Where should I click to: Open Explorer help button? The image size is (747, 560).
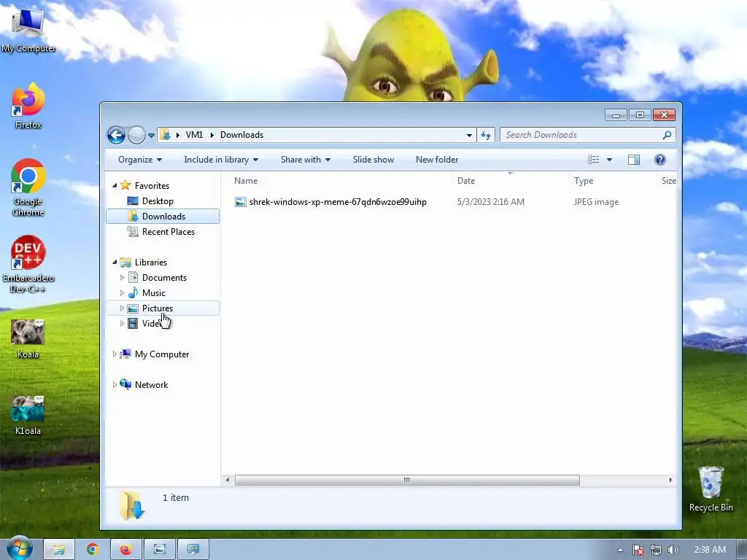click(659, 160)
